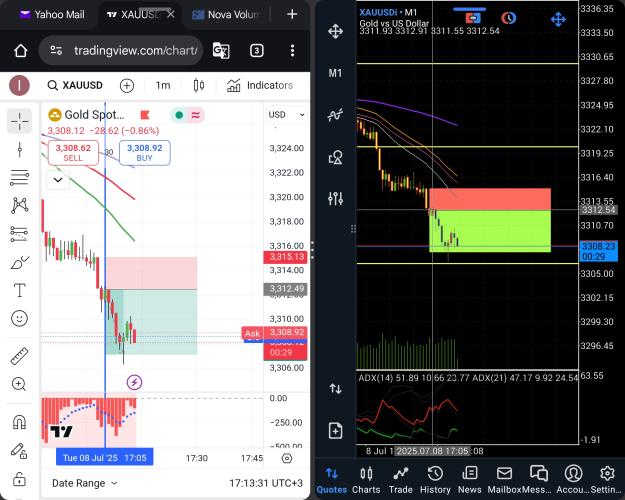This screenshot has width=625, height=500.
Task: Open the Date Range dropdown
Action: click(85, 483)
